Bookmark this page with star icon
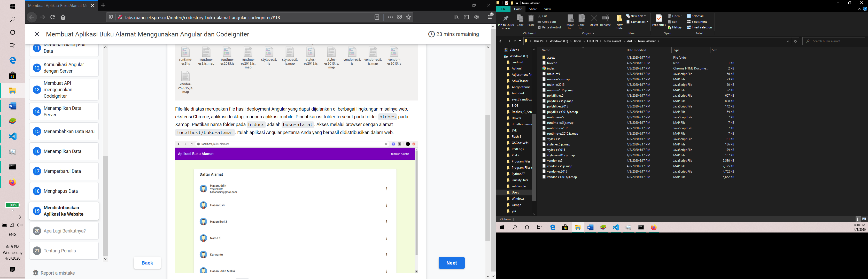 408,17
